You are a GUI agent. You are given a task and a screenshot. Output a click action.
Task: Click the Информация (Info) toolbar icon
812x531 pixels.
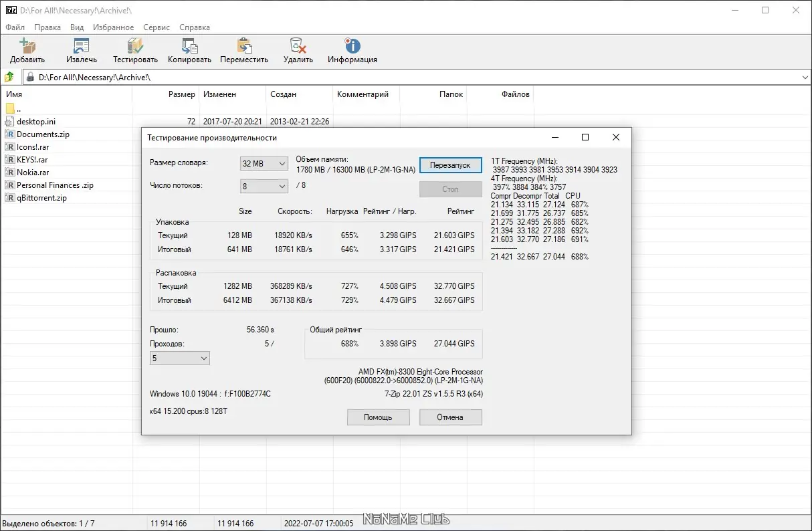pos(352,46)
